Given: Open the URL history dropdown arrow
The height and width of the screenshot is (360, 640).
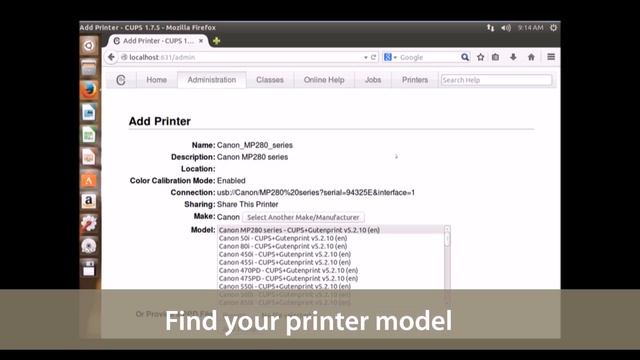Looking at the screenshot, I should pyautogui.click(x=366, y=58).
